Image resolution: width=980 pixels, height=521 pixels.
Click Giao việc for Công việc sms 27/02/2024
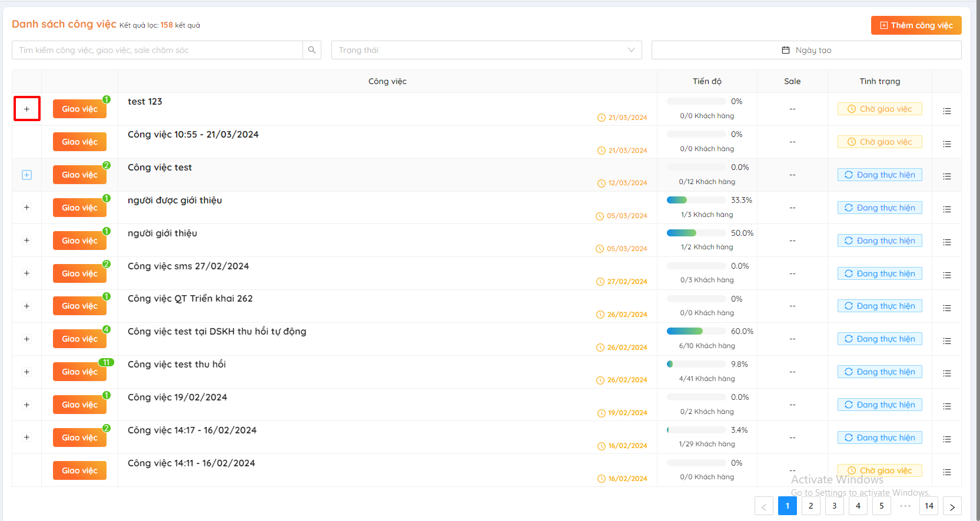[x=79, y=273]
